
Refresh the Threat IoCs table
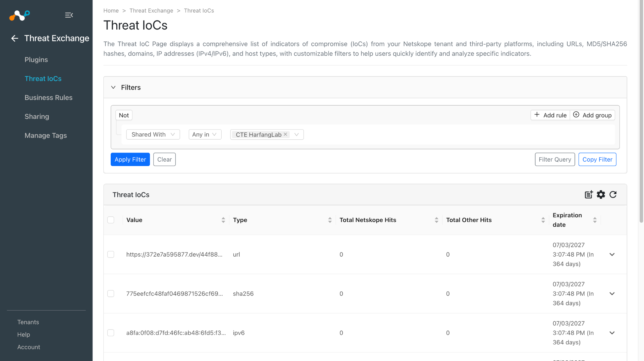613,195
